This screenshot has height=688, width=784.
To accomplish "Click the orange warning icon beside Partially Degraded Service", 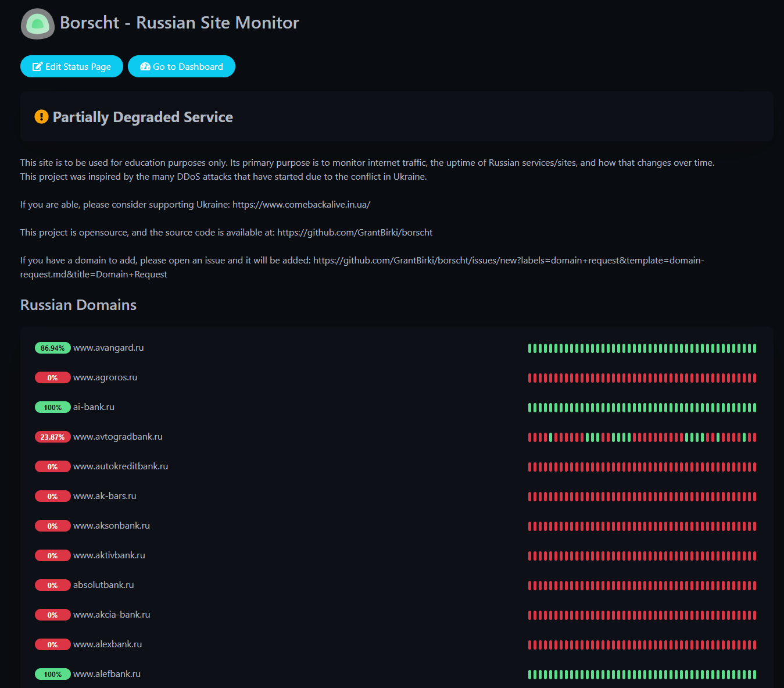I will click(x=41, y=117).
